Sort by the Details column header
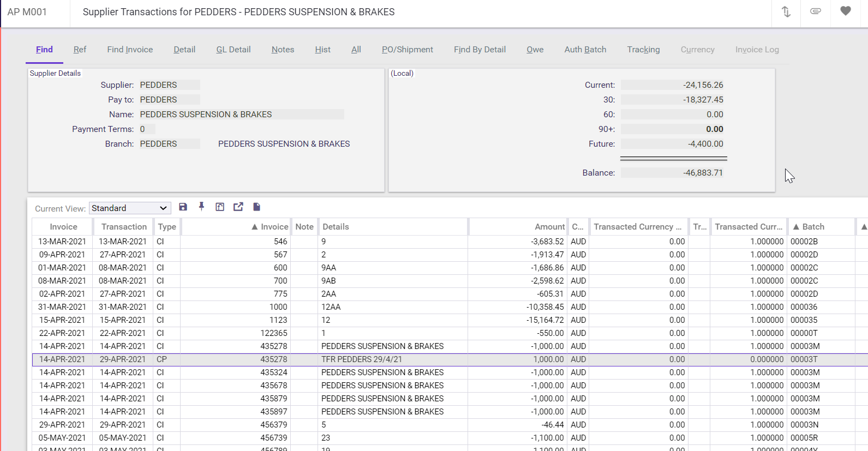 [x=393, y=227]
